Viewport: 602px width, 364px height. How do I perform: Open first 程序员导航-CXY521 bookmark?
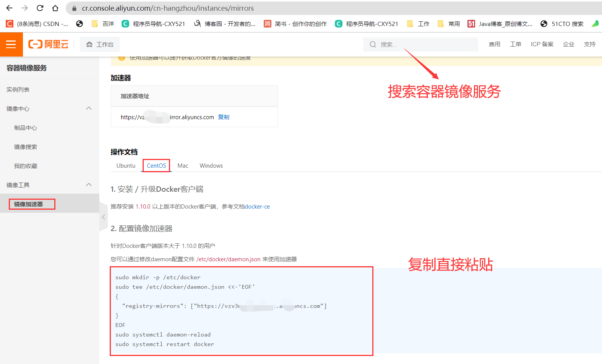click(153, 24)
